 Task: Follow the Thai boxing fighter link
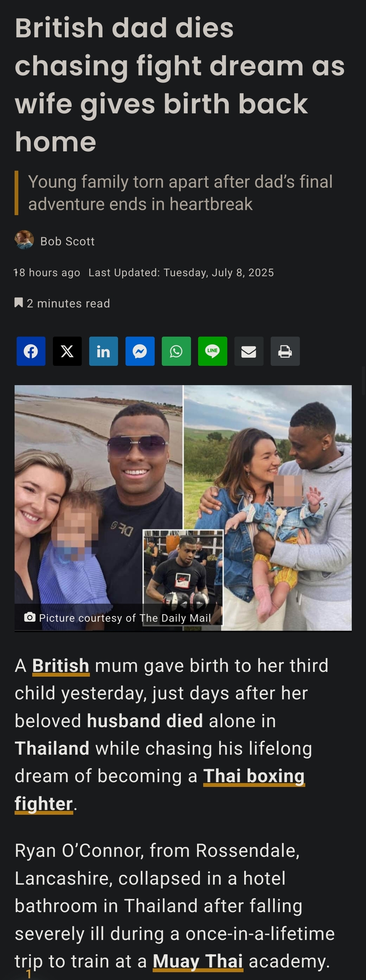pyautogui.click(x=160, y=790)
